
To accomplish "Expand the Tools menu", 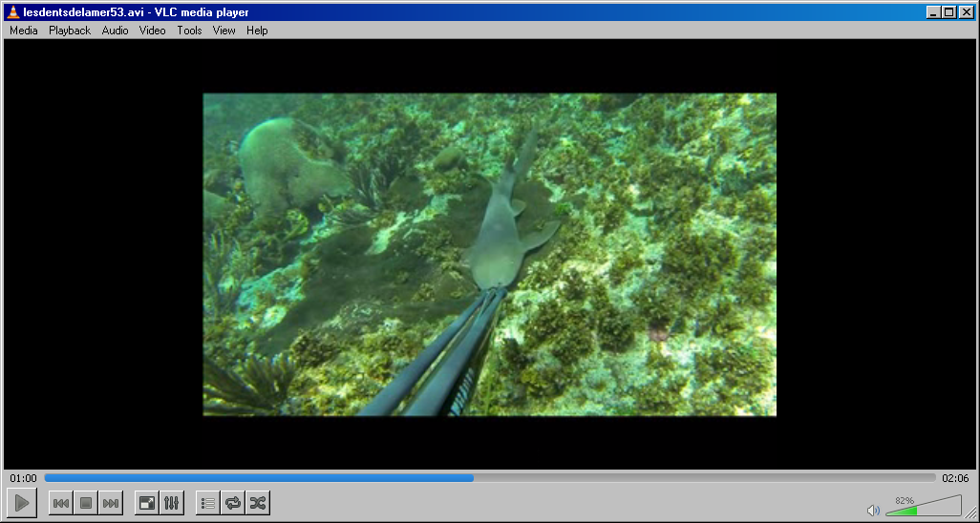I will click(x=189, y=30).
